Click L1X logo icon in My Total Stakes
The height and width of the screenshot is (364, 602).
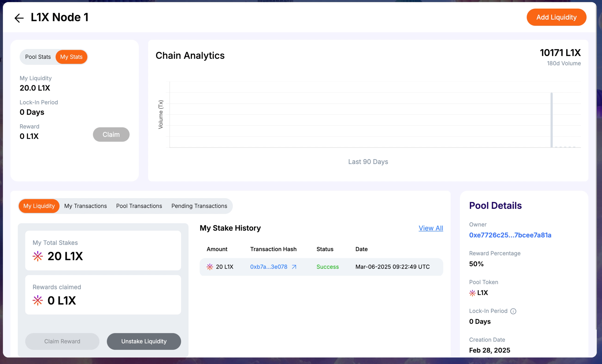(x=38, y=256)
